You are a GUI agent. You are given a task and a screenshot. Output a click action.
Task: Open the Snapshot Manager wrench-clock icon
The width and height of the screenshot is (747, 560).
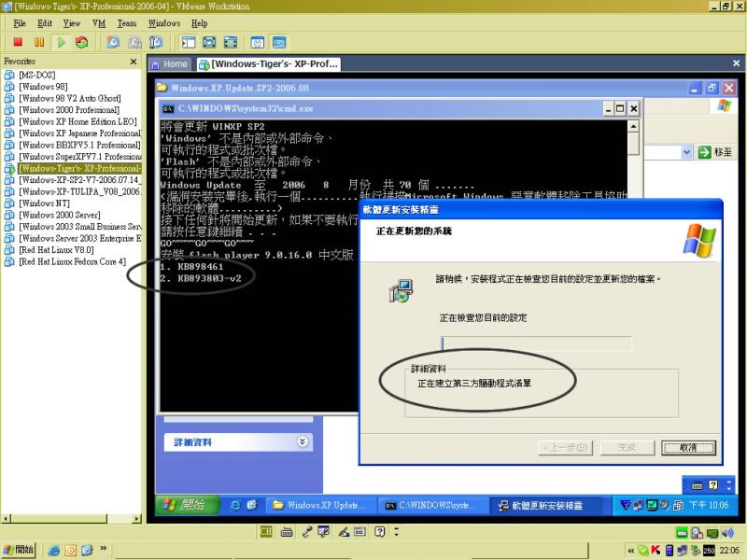156,42
